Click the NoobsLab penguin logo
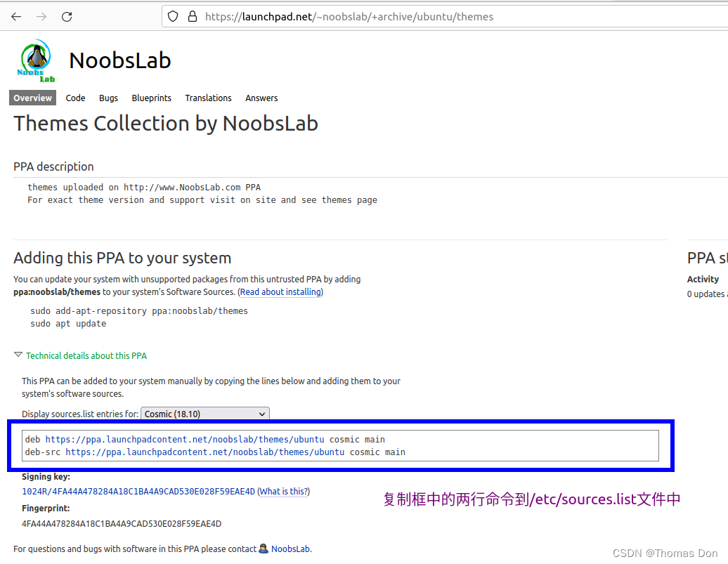 [37, 61]
